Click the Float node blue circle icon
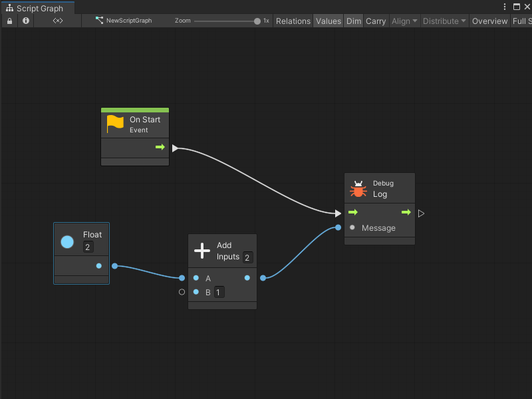 pos(67,241)
